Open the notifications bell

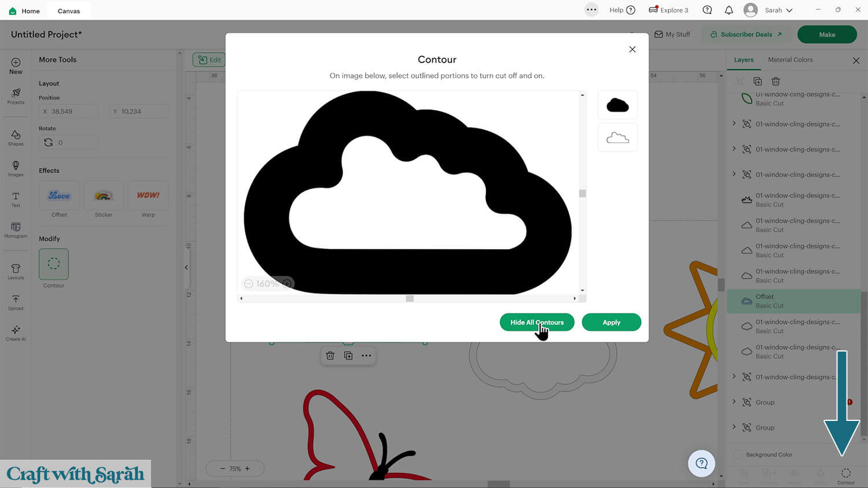coord(729,10)
